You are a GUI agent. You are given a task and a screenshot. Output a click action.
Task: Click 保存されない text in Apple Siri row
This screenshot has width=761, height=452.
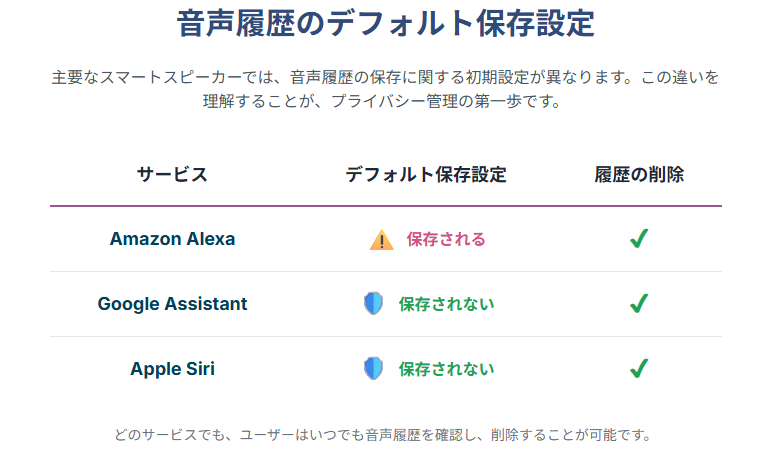(x=446, y=369)
